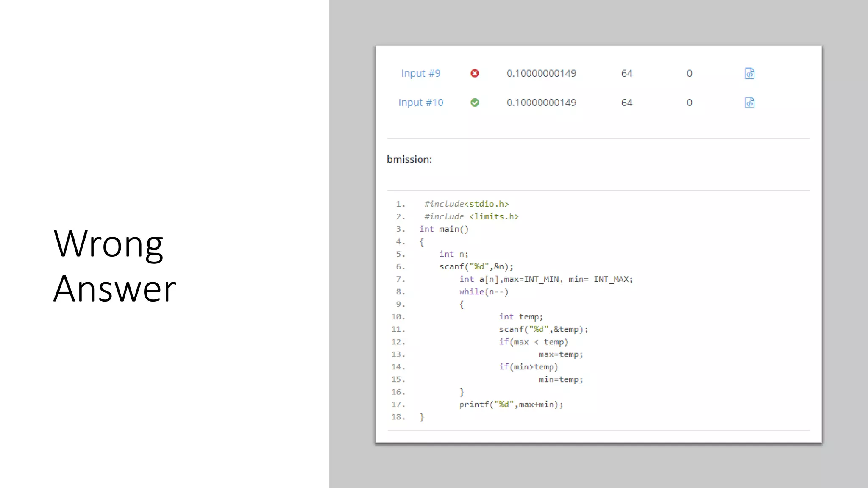
Task: Click the Input #9 score value 0
Action: (689, 73)
